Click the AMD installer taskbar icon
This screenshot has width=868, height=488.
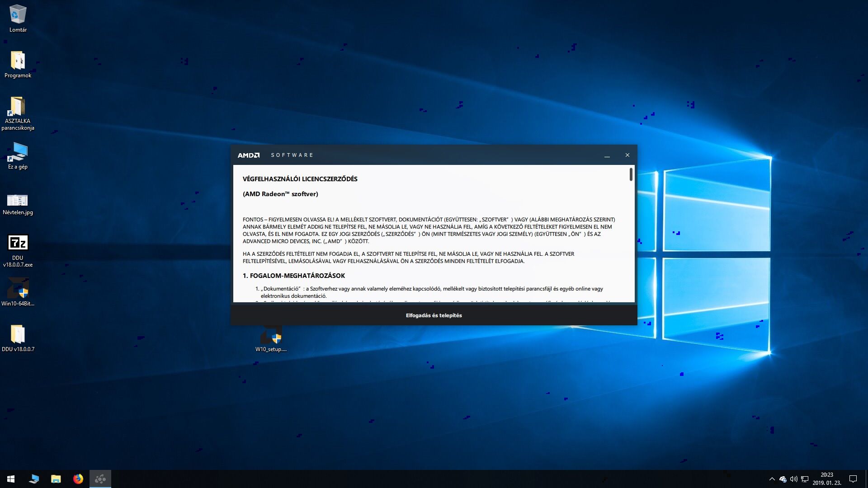(x=100, y=479)
